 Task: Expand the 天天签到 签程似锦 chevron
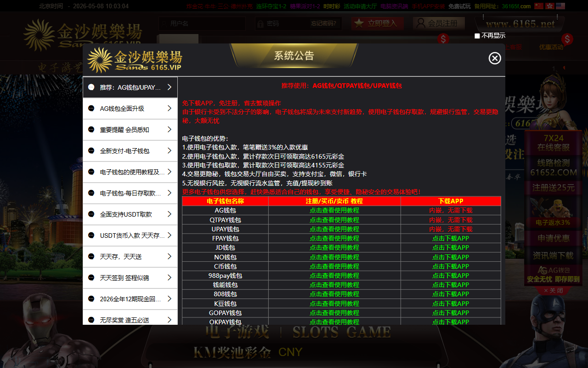(170, 277)
